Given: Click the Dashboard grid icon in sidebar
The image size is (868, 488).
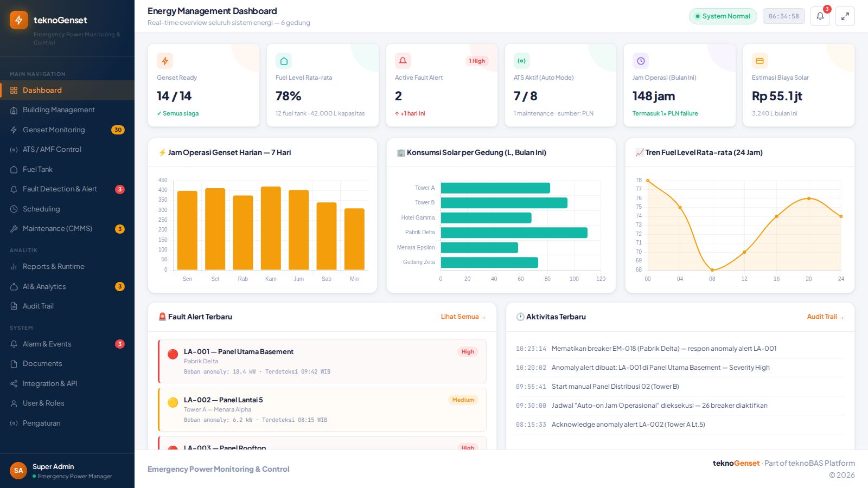Looking at the screenshot, I should (14, 91).
